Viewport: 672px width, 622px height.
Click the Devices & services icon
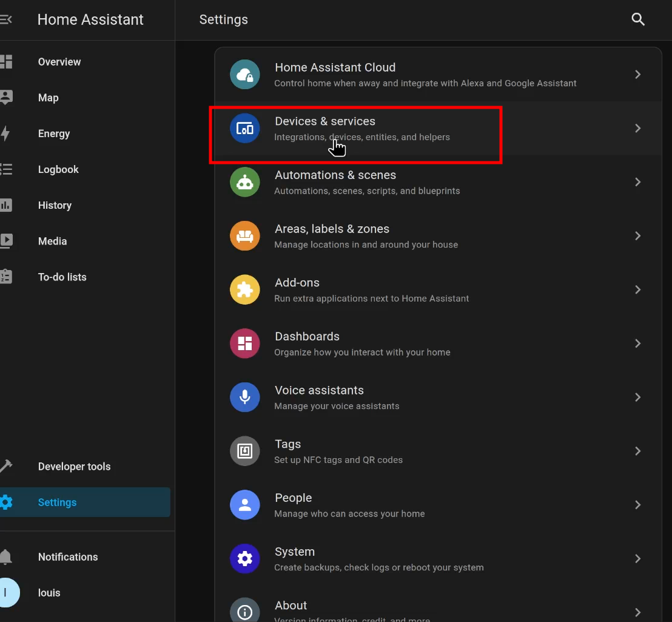pos(244,128)
